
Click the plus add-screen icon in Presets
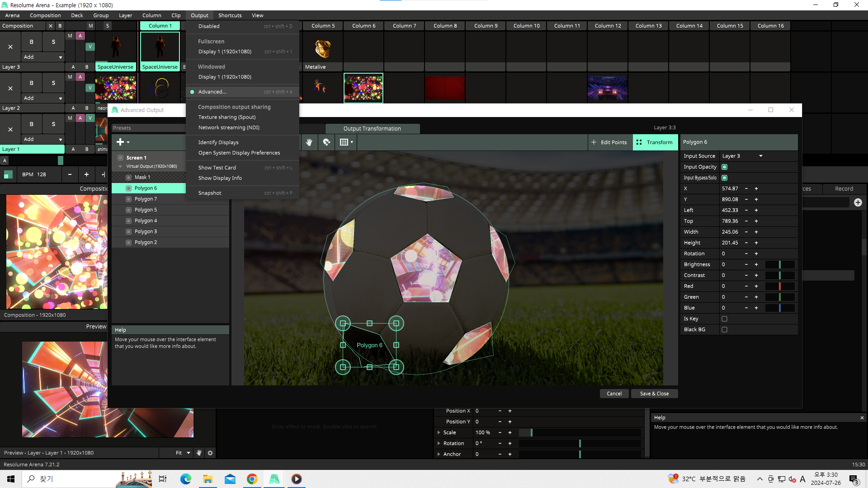click(120, 142)
